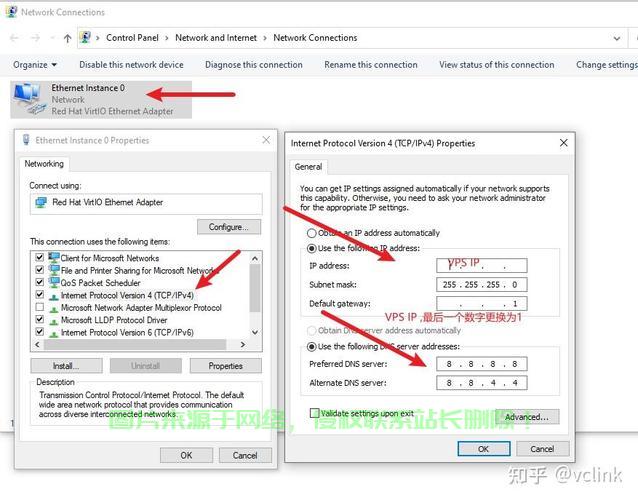Select Use the following IP address

(312, 248)
